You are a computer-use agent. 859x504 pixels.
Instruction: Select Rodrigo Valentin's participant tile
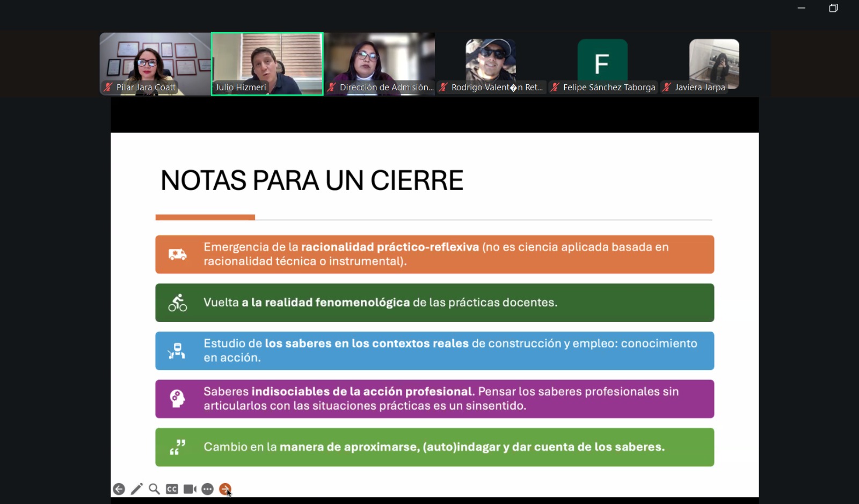pyautogui.click(x=491, y=60)
